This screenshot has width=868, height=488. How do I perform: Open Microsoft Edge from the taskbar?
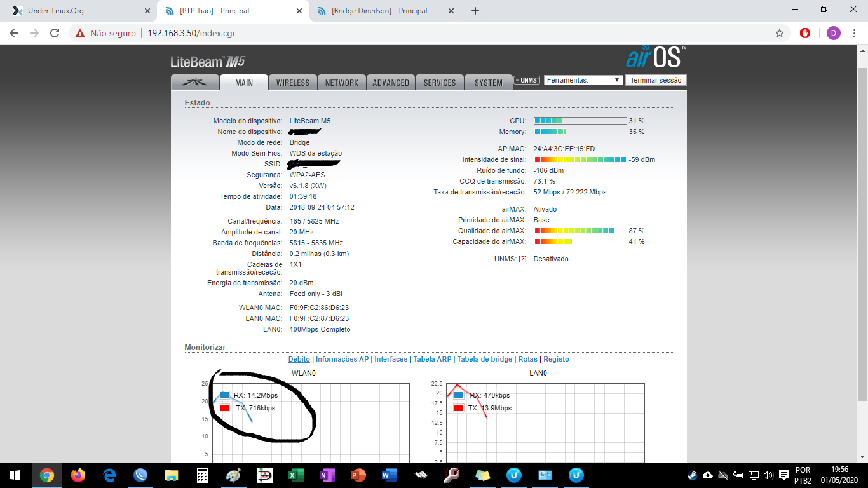point(109,475)
